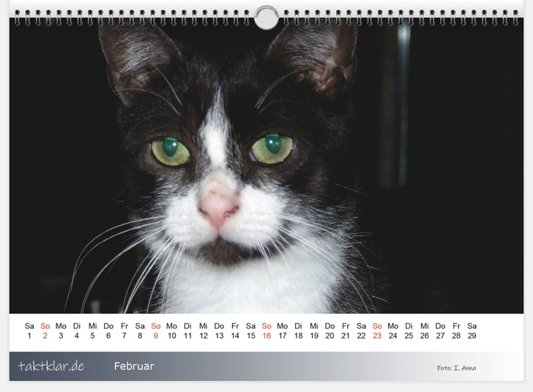The image size is (533, 392).
Task: Select date 12
Action: coord(204,336)
